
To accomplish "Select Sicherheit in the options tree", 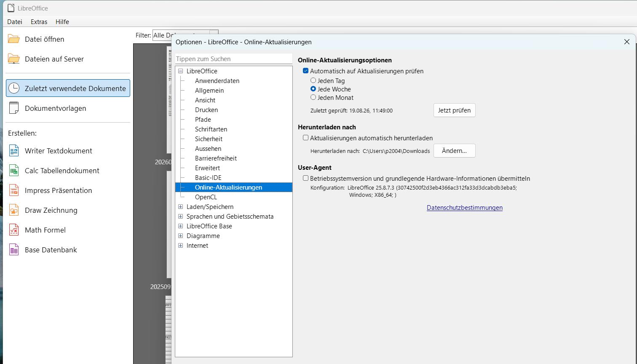I will pyautogui.click(x=209, y=139).
